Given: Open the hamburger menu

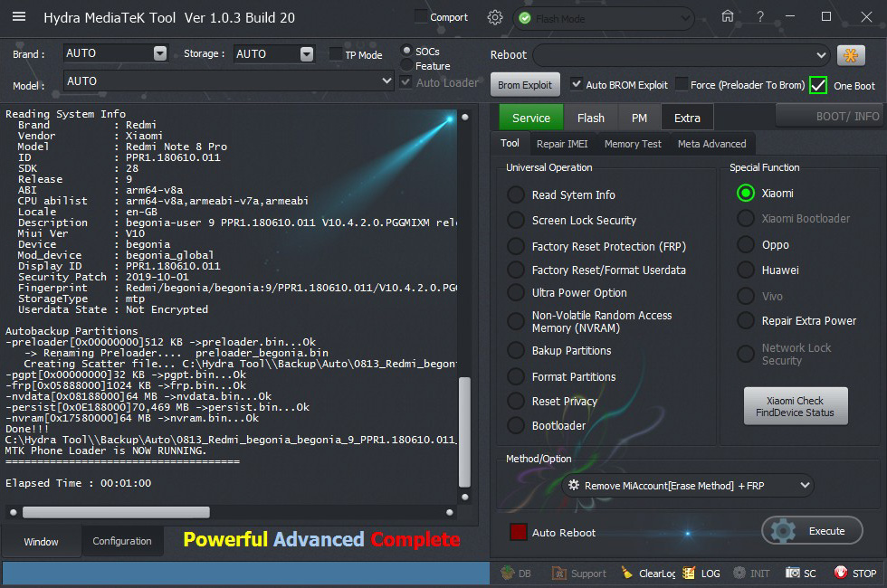Looking at the screenshot, I should tap(19, 16).
